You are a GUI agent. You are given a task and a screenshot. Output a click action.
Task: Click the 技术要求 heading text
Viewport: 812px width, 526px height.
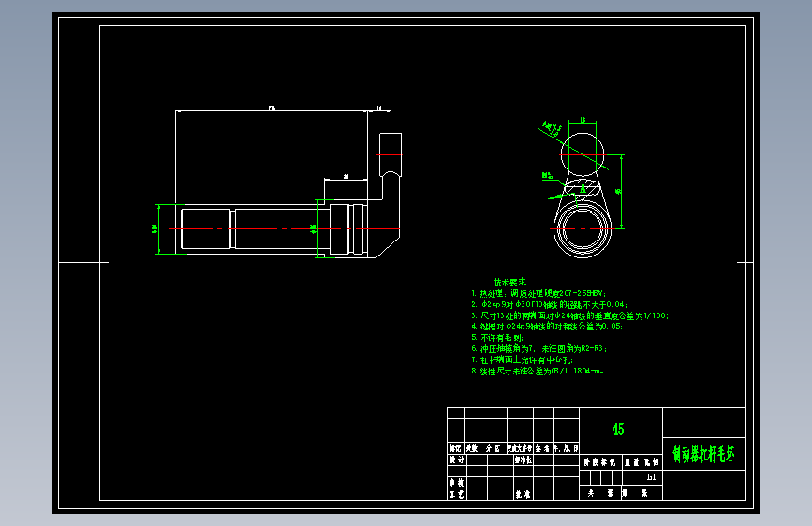coord(509,282)
